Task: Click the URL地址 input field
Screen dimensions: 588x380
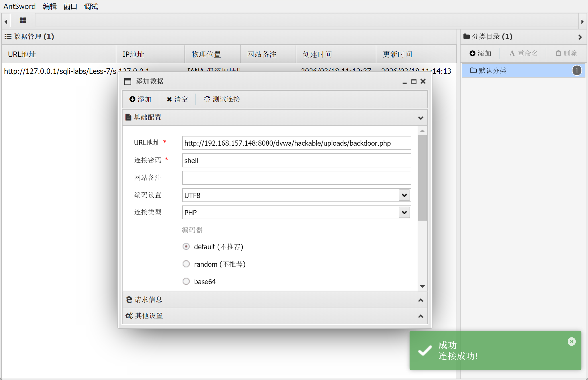Action: (x=296, y=143)
